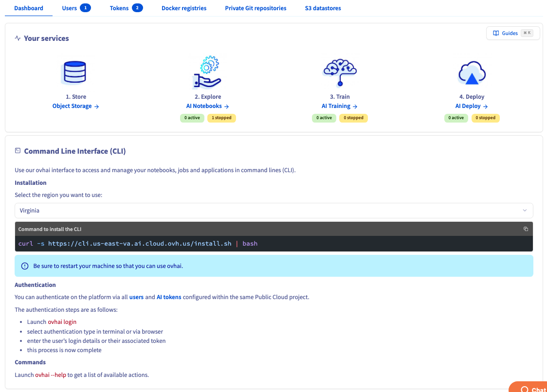Open the Chat button
The width and height of the screenshot is (547, 392).
528,388
